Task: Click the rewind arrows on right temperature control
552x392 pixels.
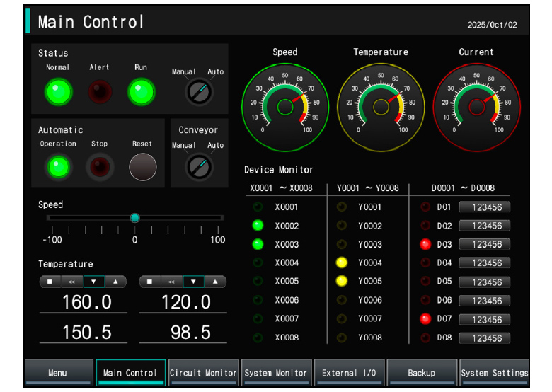Action: point(171,282)
